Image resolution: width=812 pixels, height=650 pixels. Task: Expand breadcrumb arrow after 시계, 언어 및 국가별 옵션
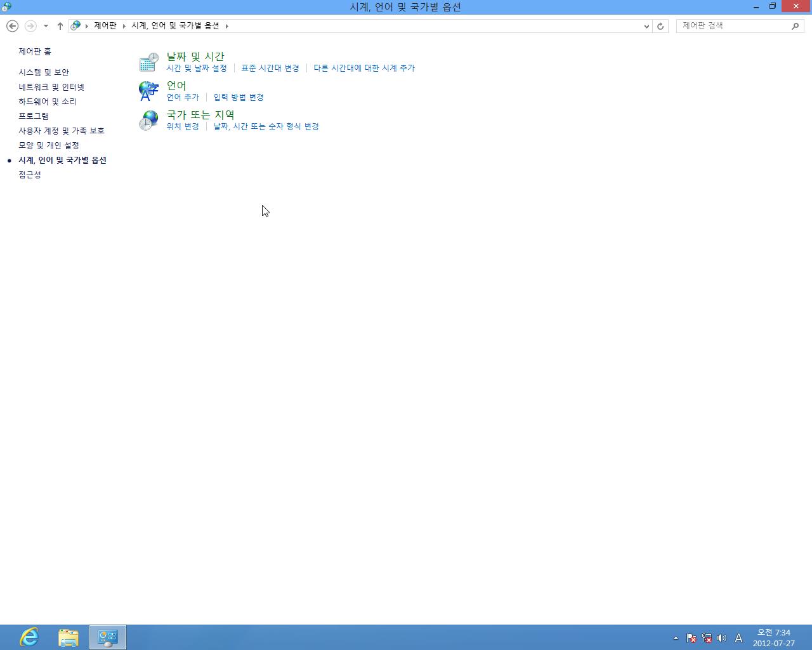(226, 26)
